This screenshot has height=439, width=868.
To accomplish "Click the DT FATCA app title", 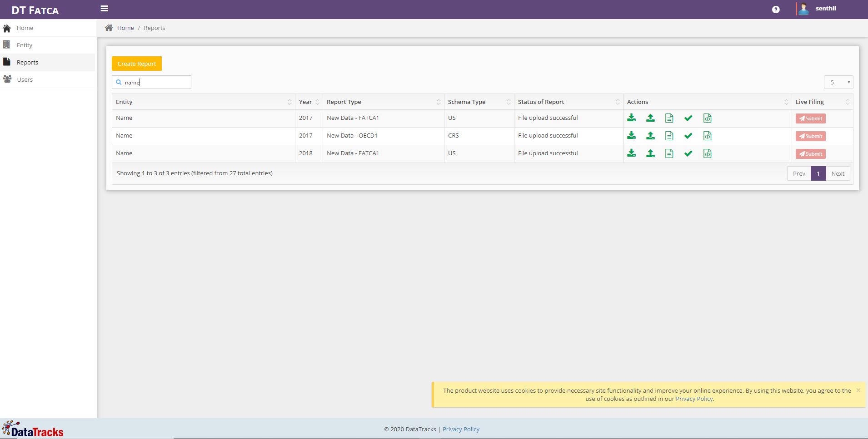I will click(x=35, y=10).
